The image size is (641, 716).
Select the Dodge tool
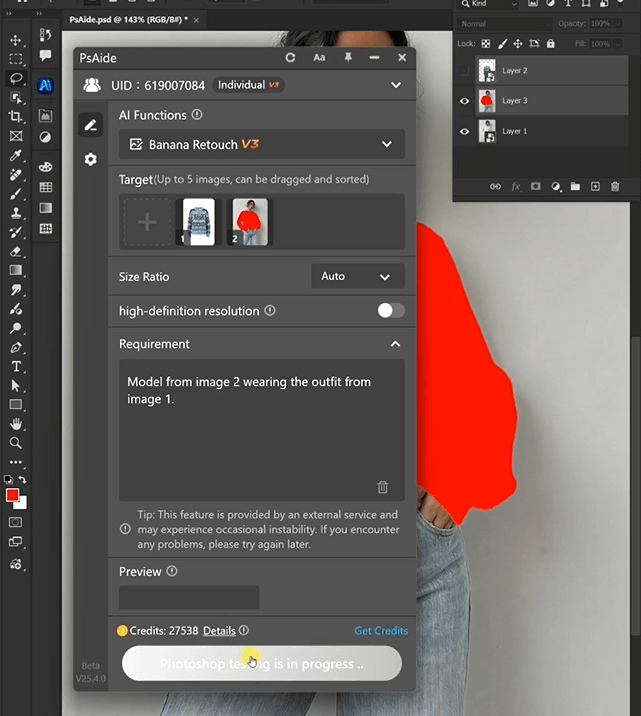pyautogui.click(x=16, y=328)
